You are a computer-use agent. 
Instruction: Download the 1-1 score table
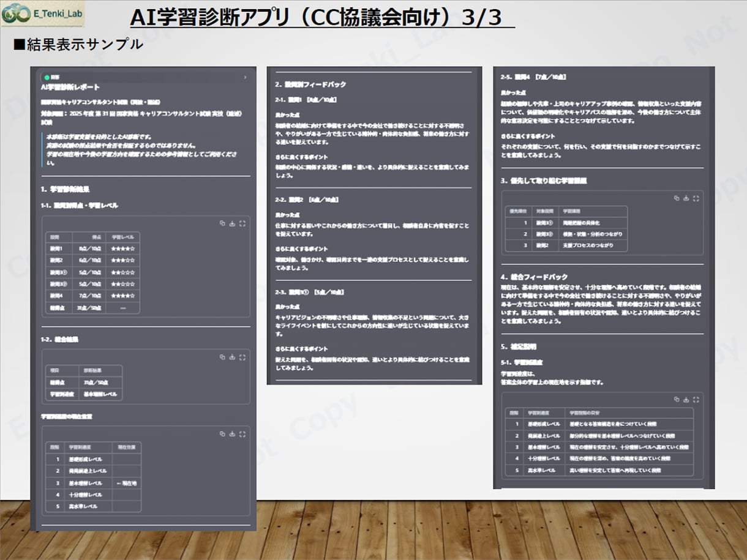[232, 223]
